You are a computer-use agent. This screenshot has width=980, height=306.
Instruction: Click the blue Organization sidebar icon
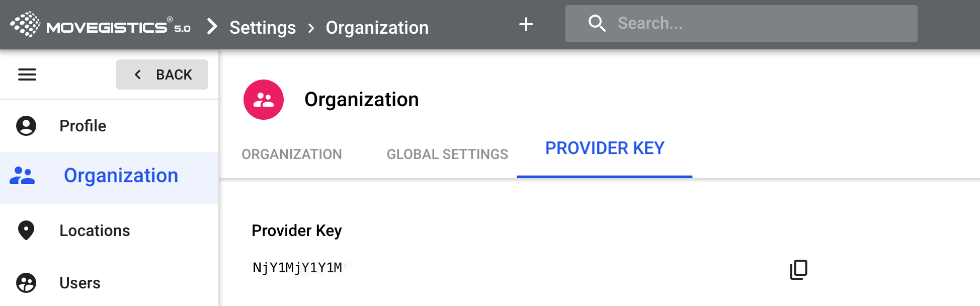click(x=22, y=176)
